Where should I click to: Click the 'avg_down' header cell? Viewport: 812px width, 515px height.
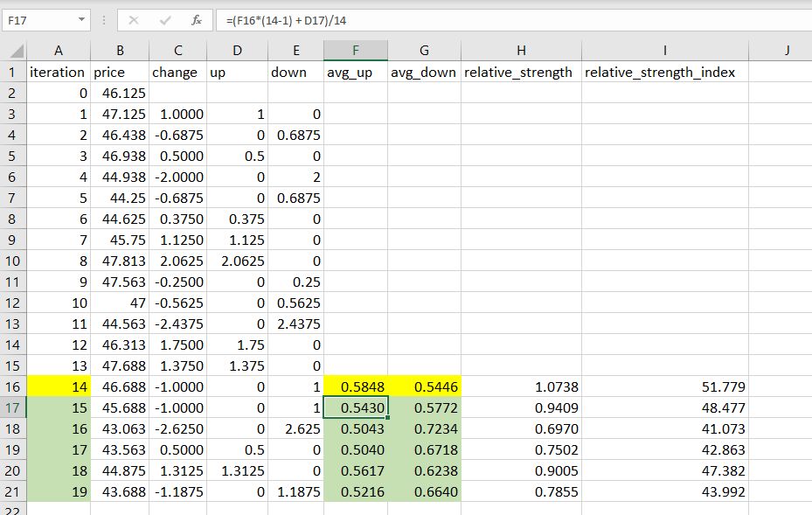[x=424, y=72]
